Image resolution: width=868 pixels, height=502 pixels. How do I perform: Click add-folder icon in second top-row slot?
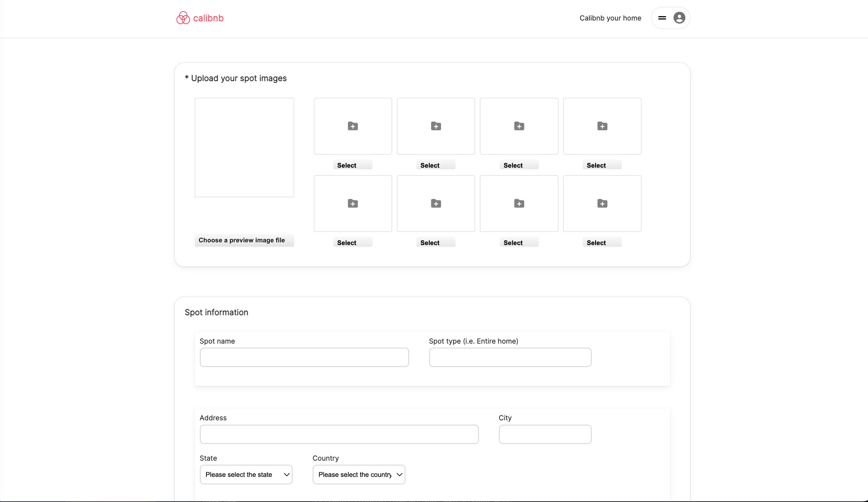[436, 126]
